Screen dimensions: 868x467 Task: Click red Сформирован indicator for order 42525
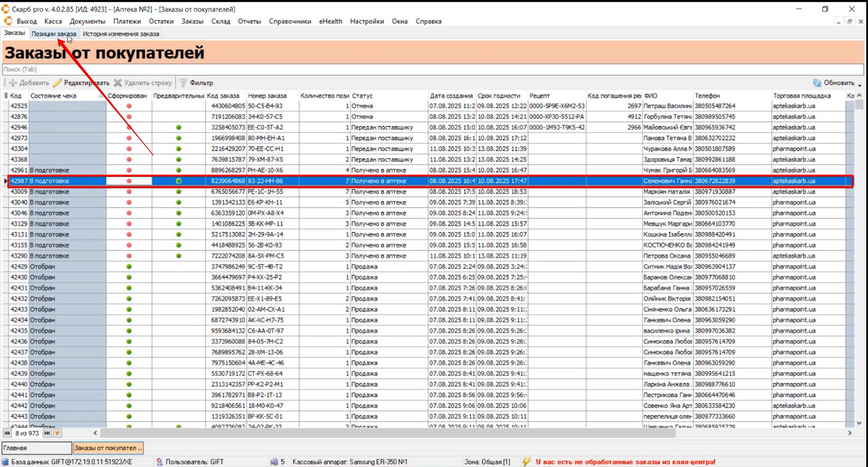pyautogui.click(x=129, y=106)
